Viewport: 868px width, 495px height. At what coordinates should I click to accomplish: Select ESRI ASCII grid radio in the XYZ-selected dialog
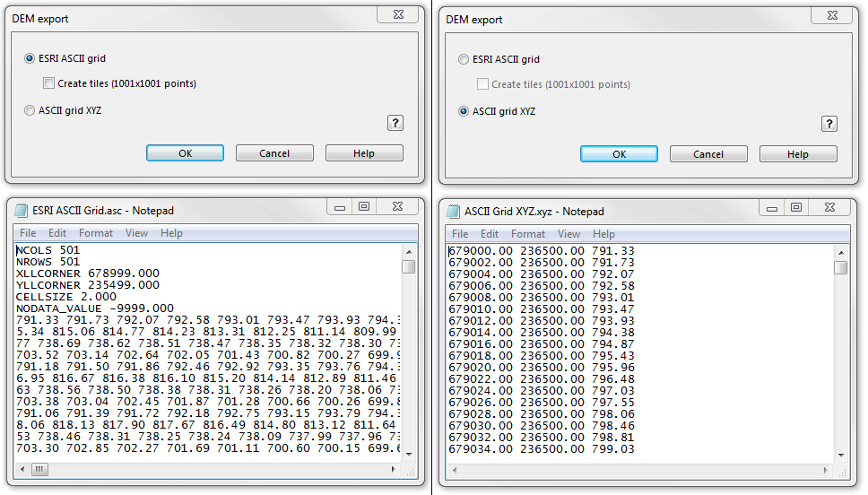[x=463, y=59]
